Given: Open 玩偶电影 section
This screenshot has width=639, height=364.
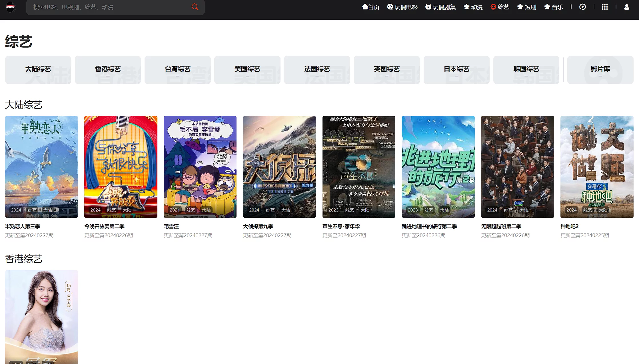Looking at the screenshot, I should pyautogui.click(x=402, y=7).
